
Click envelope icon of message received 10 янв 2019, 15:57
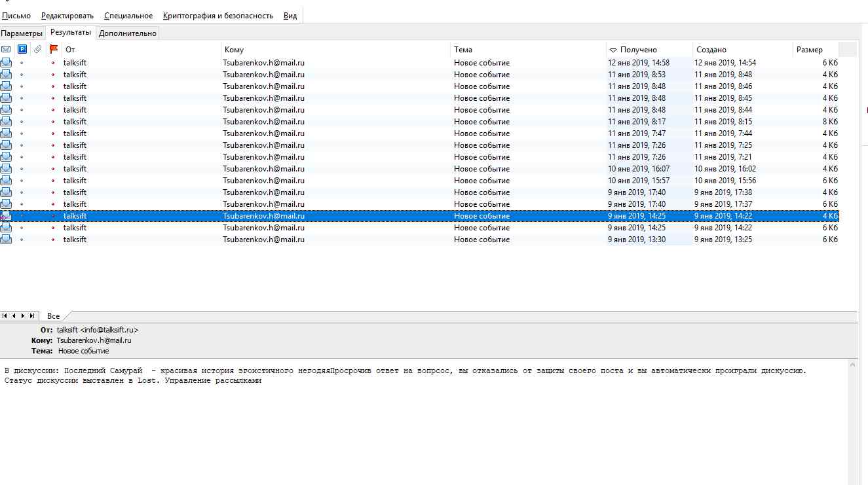tap(6, 181)
